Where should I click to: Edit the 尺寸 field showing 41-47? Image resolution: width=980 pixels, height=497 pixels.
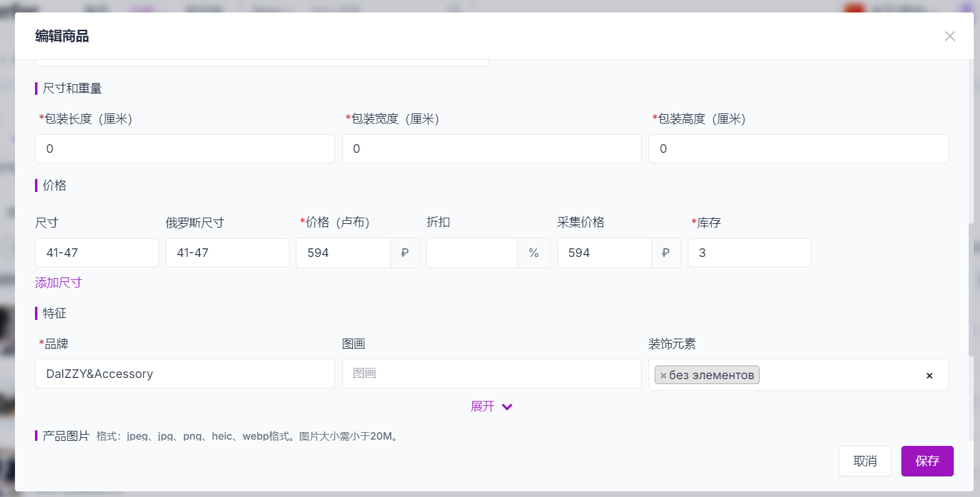pyautogui.click(x=97, y=253)
